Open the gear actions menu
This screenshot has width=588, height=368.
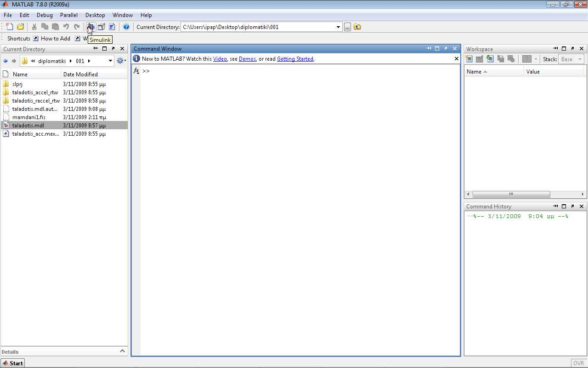121,61
